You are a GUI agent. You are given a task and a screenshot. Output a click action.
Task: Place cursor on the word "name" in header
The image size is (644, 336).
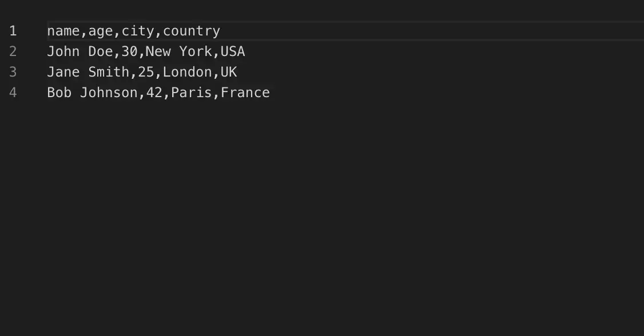[x=63, y=31]
